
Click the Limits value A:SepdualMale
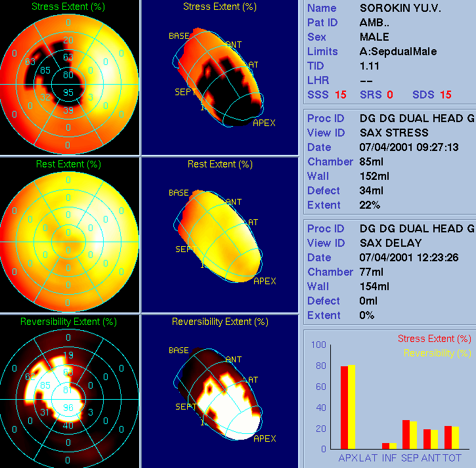398,52
